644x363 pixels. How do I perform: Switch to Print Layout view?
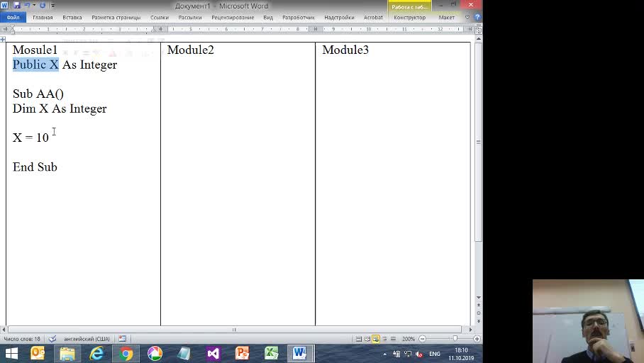(359, 339)
